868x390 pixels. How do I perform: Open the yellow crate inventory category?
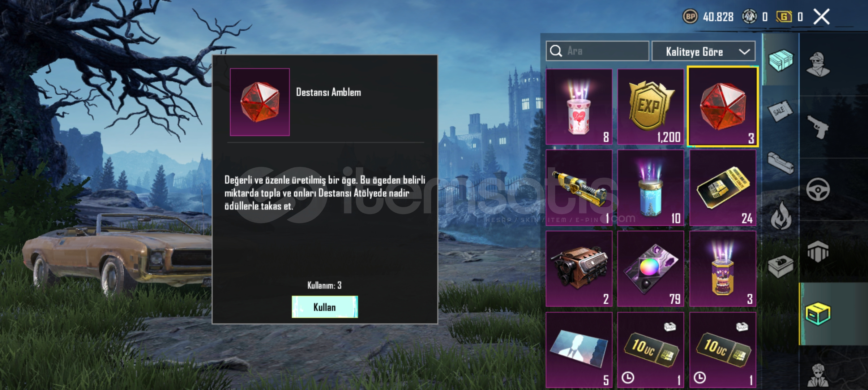pos(818,313)
